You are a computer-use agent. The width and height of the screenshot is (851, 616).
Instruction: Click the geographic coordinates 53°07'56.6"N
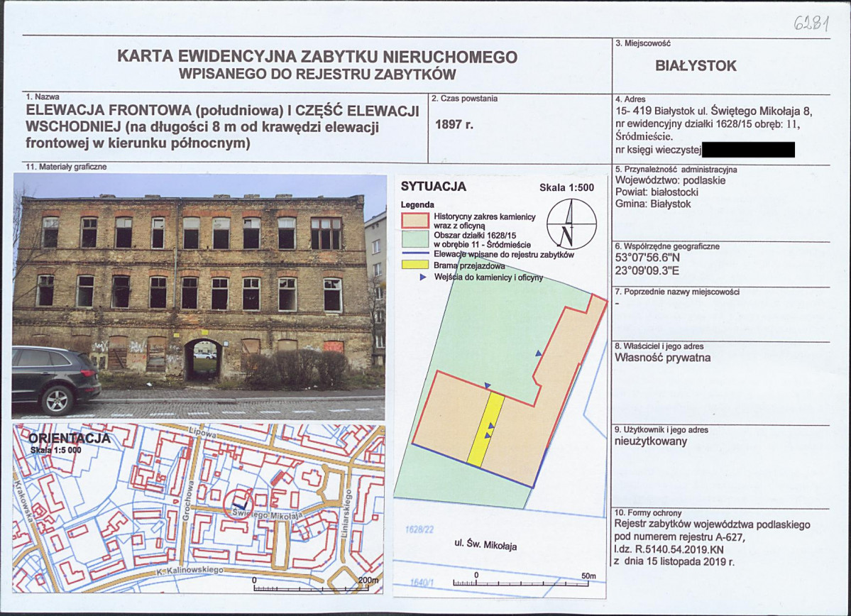click(647, 259)
